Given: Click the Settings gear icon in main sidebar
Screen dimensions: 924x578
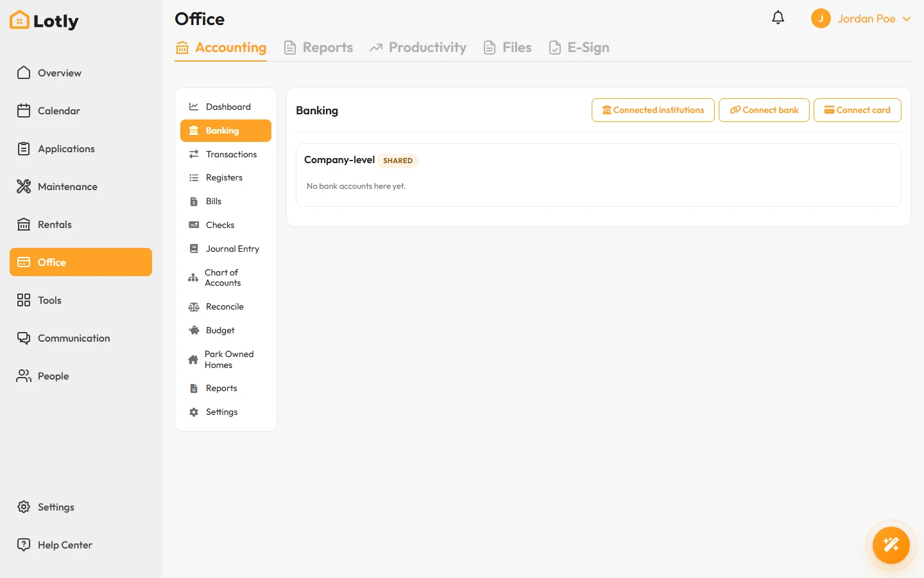Looking at the screenshot, I should click(x=24, y=507).
